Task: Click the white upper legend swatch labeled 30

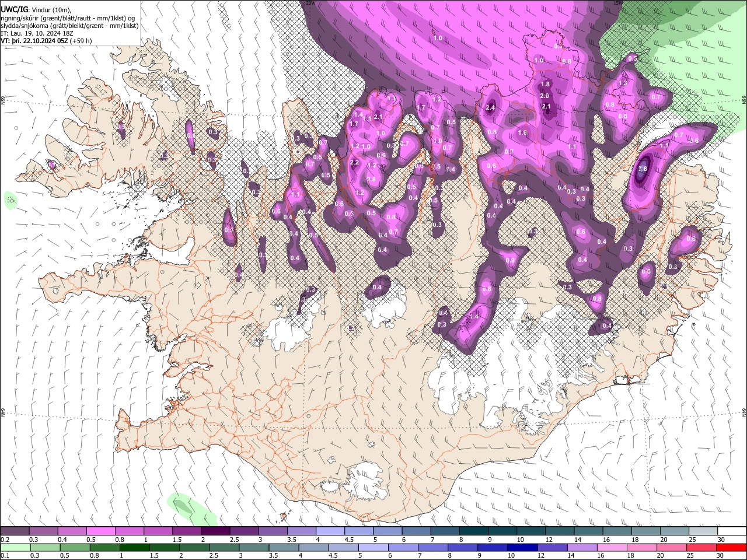Action: [x=731, y=531]
